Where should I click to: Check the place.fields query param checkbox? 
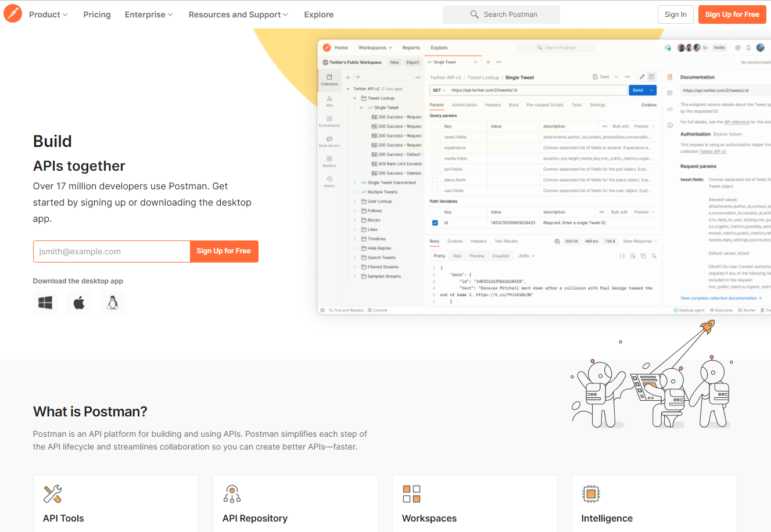point(435,179)
